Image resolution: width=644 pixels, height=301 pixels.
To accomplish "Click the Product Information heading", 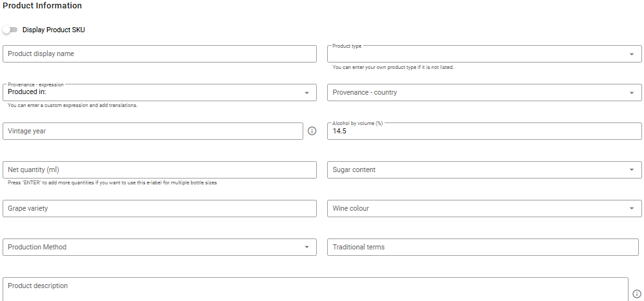I will [x=43, y=6].
